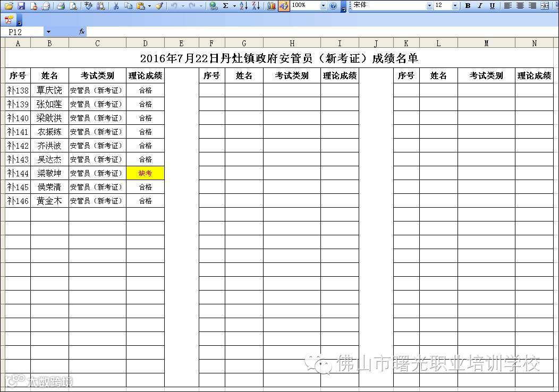Click 理论成绩 header in column I
The width and height of the screenshot is (559, 392).
[x=340, y=75]
